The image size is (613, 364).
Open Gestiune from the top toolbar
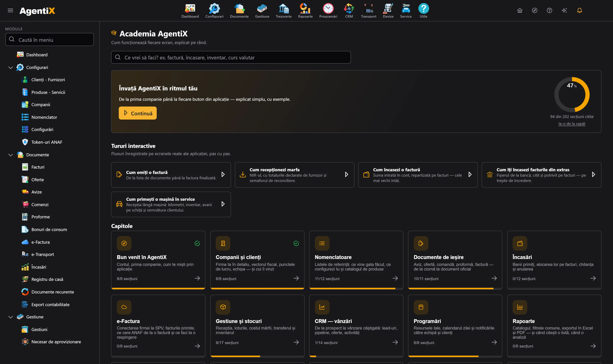[x=262, y=11]
